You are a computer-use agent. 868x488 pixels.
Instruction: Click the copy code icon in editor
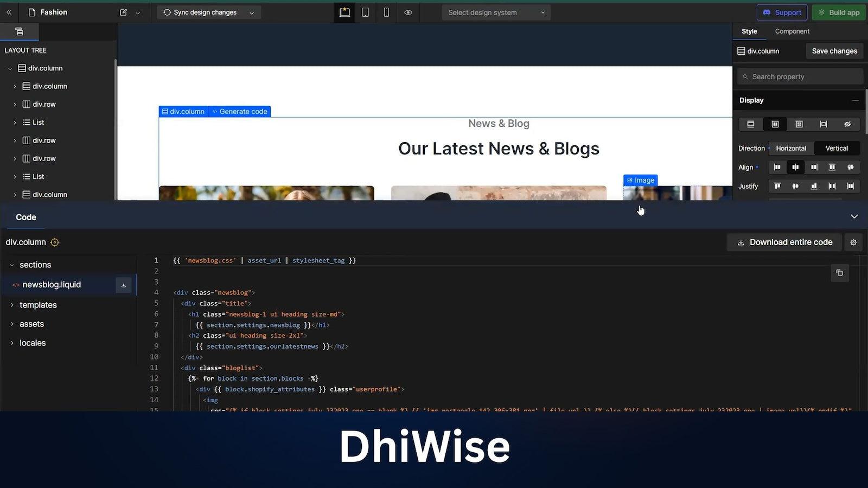pos(840,273)
